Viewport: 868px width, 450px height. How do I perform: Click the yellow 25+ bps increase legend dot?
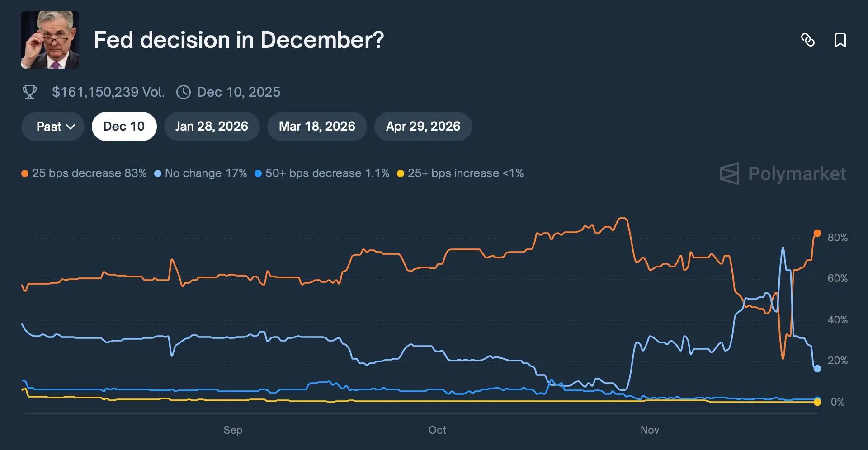(x=401, y=173)
